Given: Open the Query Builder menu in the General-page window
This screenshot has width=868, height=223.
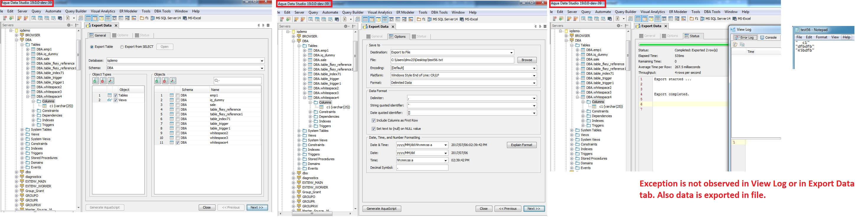Looking at the screenshot, I should (76, 11).
